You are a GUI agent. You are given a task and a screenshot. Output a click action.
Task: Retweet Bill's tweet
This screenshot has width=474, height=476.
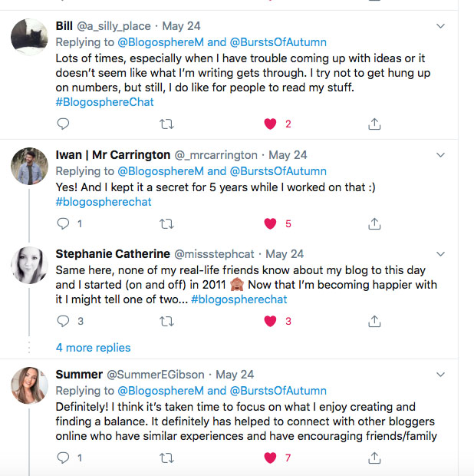[x=166, y=124]
